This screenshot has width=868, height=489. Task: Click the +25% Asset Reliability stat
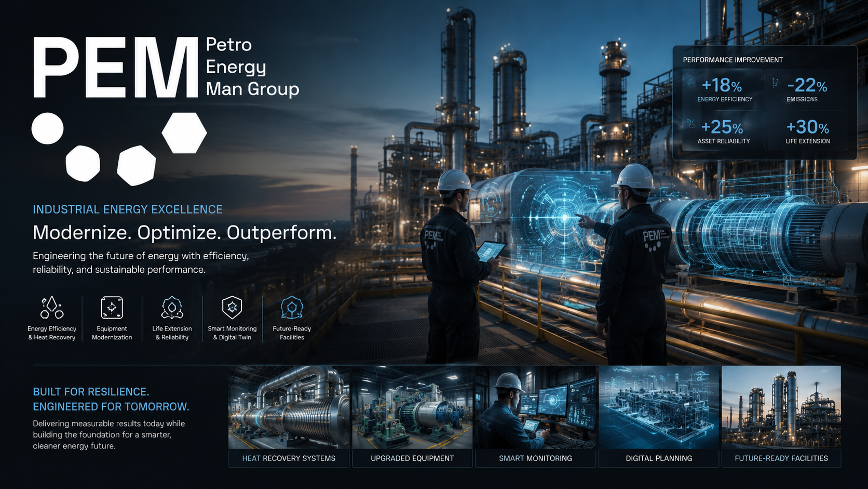click(x=723, y=131)
